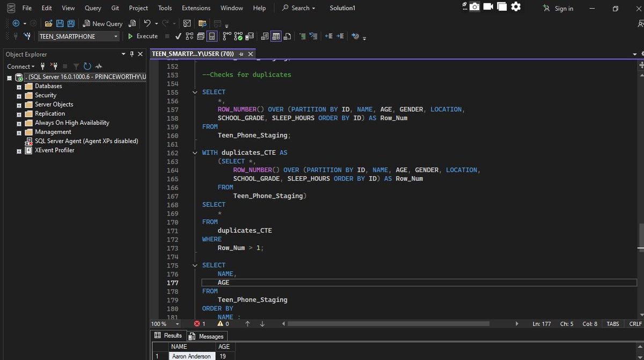Image resolution: width=644 pixels, height=360 pixels.
Task: Pin the Object Explorer panel
Action: (131, 54)
